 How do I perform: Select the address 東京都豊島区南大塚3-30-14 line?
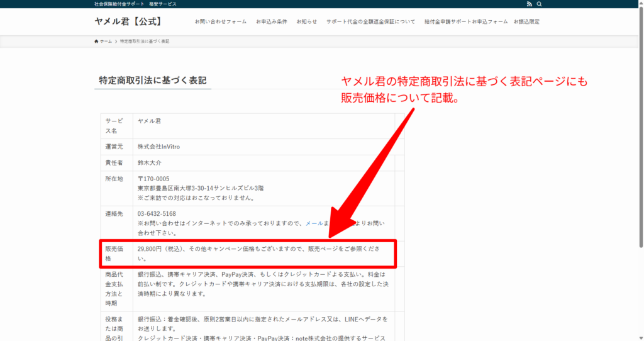(x=201, y=188)
